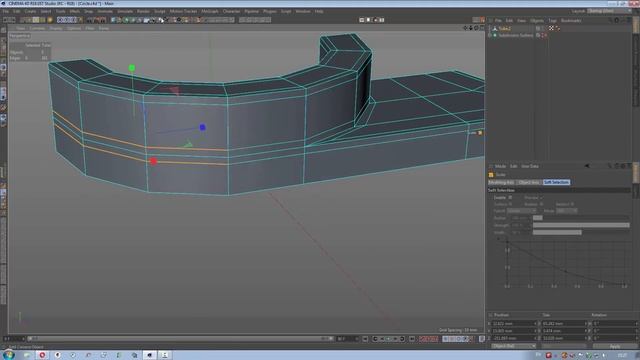Click the Autokeying icon in timeline bar

tap(429, 339)
